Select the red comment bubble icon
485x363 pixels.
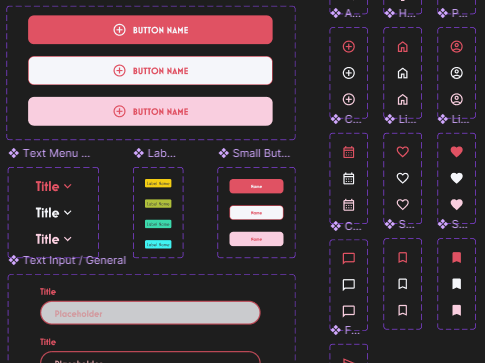(349, 258)
